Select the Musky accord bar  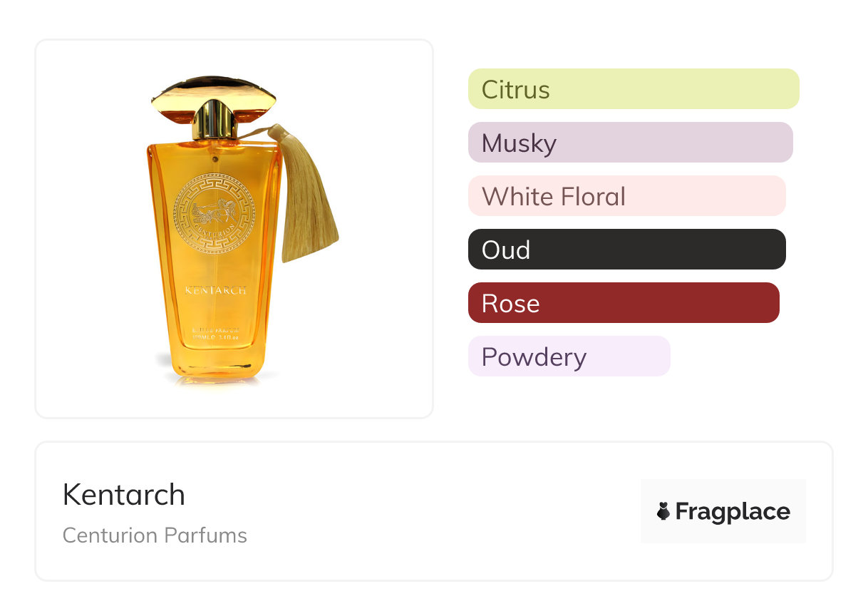pyautogui.click(x=630, y=143)
